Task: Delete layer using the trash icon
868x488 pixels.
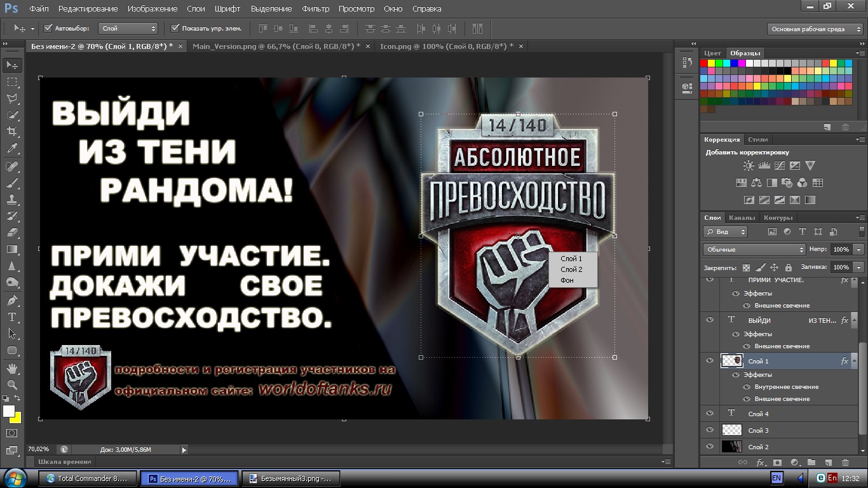Action: (845, 463)
